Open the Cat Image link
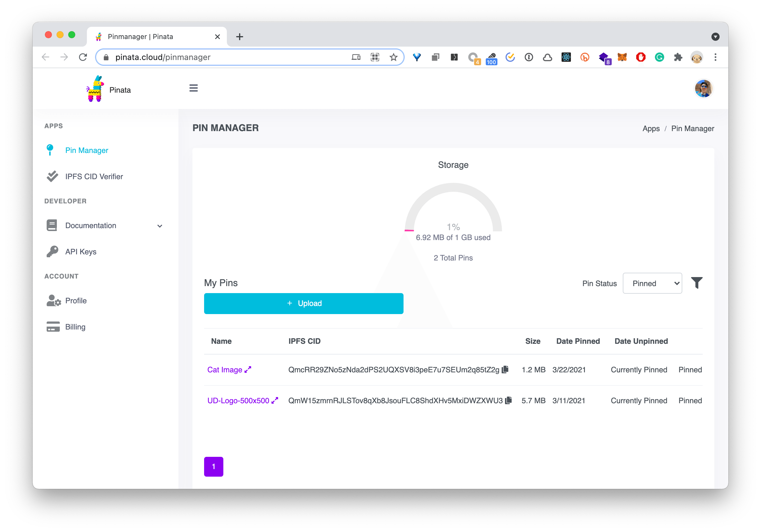This screenshot has height=532, width=761. pyautogui.click(x=225, y=370)
